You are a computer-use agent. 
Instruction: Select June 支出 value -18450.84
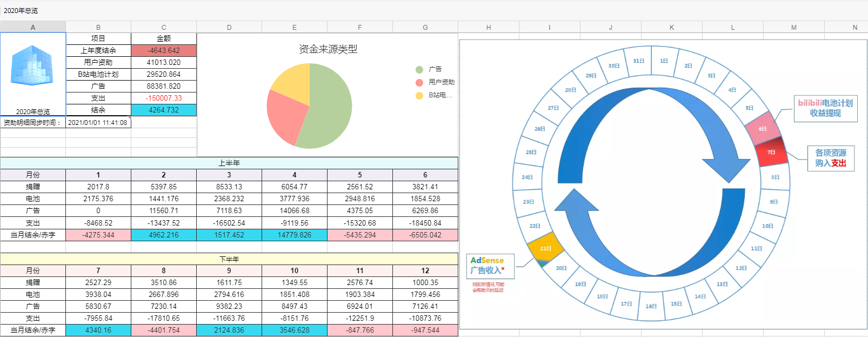425,223
